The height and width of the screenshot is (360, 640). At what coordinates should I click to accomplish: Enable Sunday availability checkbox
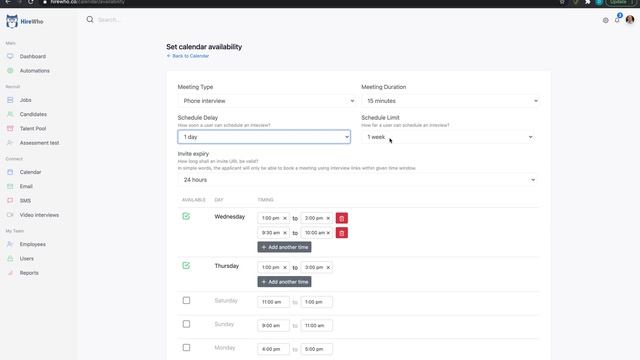pyautogui.click(x=186, y=324)
